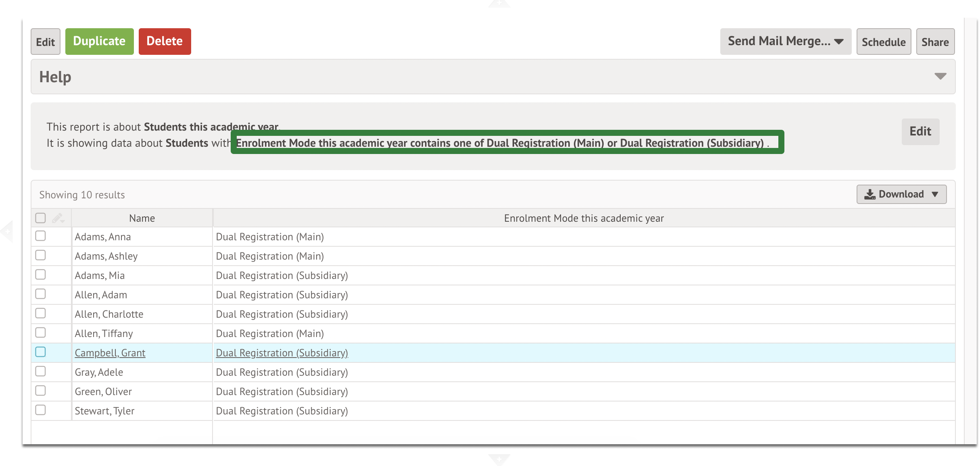Select the checkbox for Adams Anna
This screenshot has height=466, width=980.
coord(41,236)
